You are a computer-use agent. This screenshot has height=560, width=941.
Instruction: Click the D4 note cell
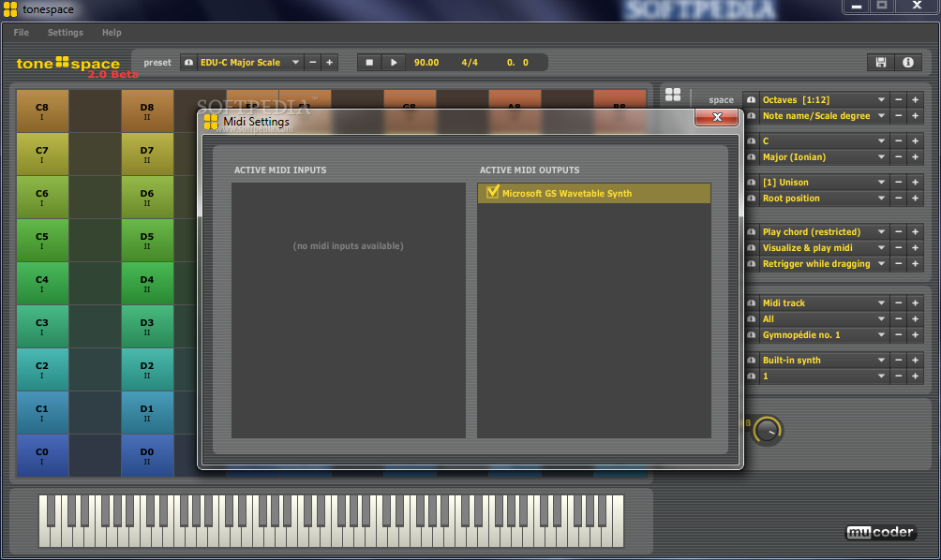(147, 284)
